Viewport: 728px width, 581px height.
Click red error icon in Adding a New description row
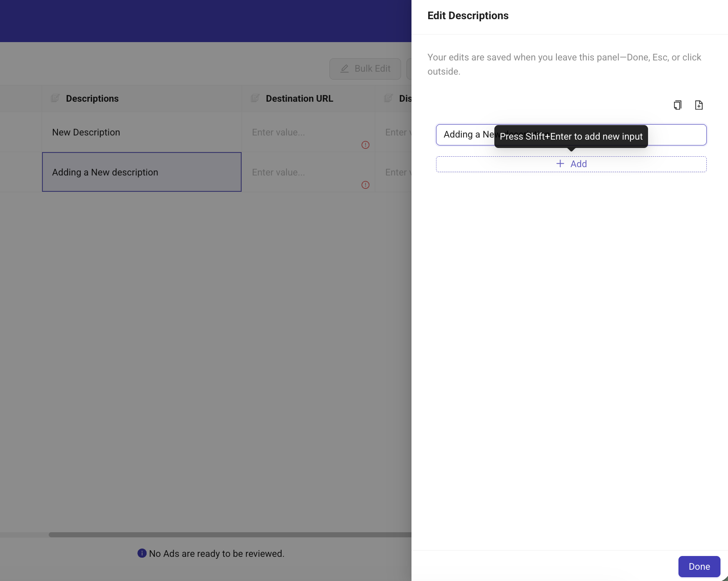coord(365,185)
